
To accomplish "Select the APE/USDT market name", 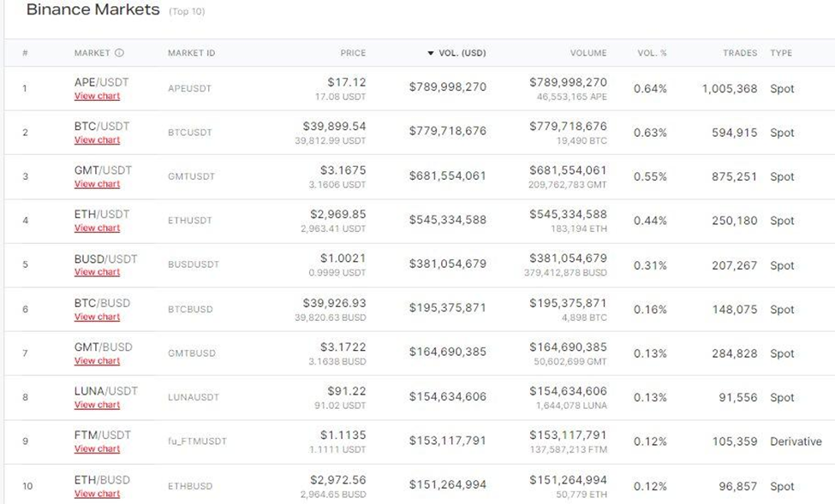I will click(x=102, y=82).
